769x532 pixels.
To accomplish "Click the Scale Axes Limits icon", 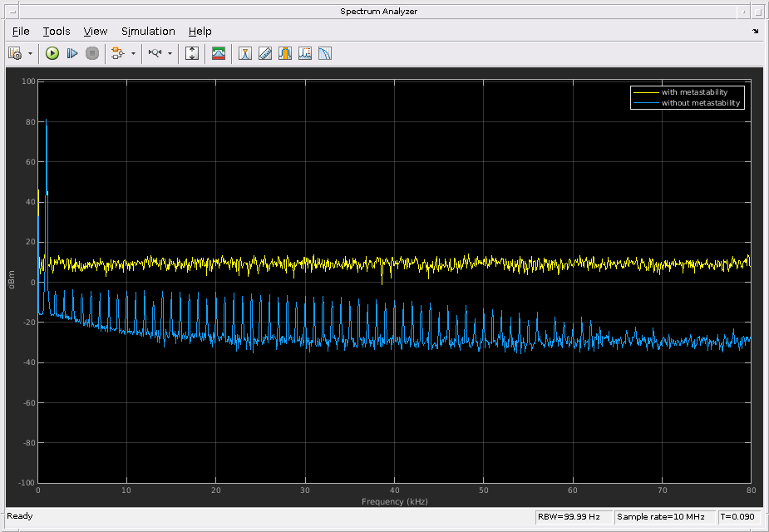I will click(x=192, y=53).
